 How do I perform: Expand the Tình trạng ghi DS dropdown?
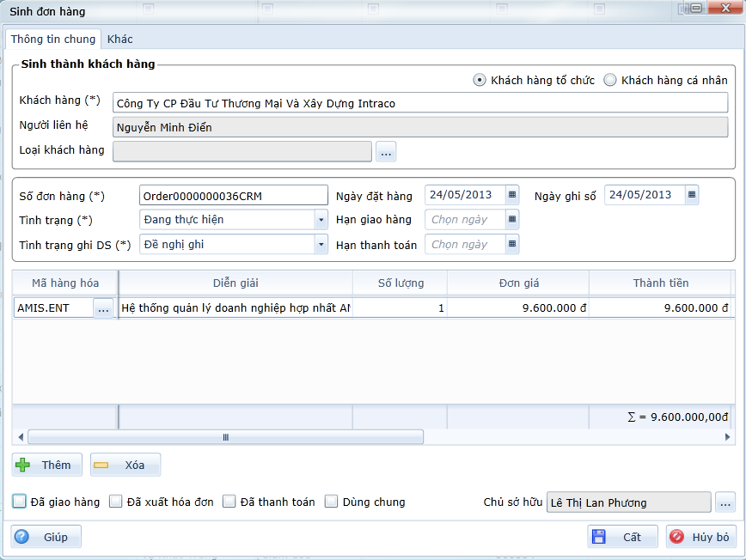coord(321,245)
